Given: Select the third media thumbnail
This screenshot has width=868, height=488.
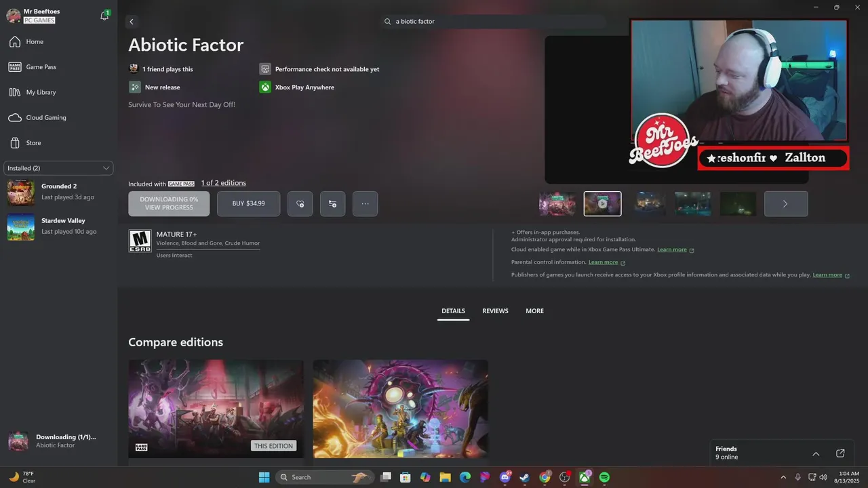Looking at the screenshot, I should coord(648,203).
